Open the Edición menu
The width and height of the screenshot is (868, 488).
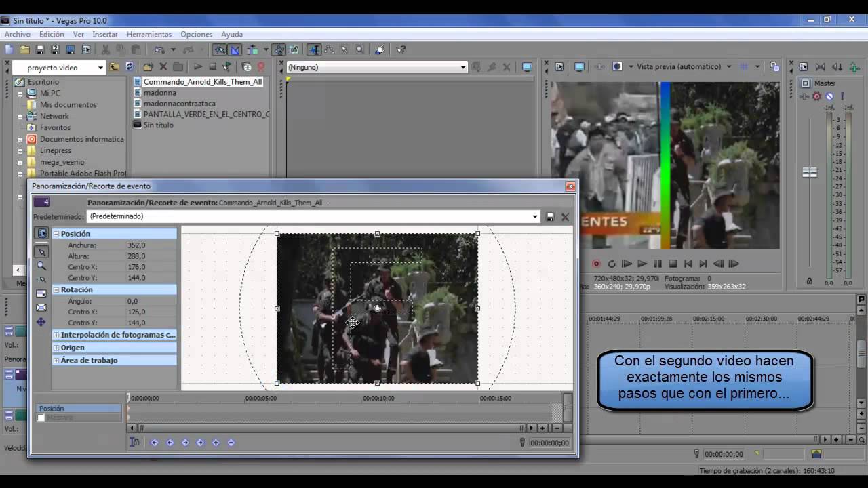pyautogui.click(x=52, y=34)
